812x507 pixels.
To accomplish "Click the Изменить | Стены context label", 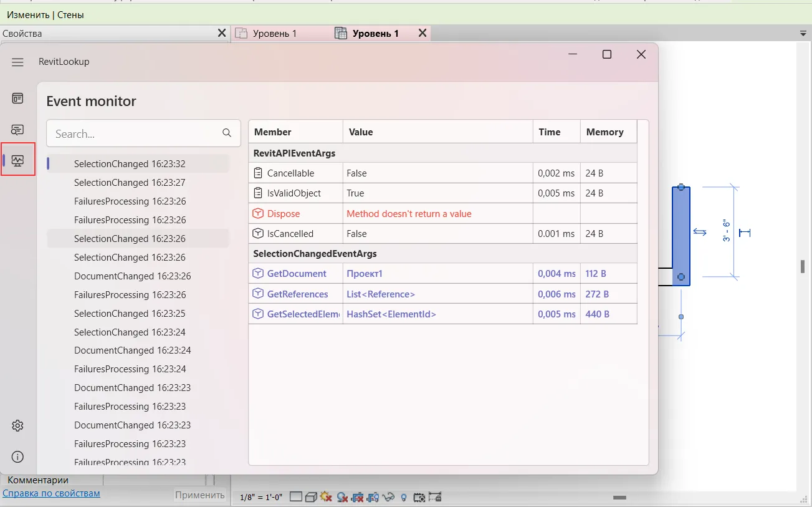I will click(x=45, y=14).
